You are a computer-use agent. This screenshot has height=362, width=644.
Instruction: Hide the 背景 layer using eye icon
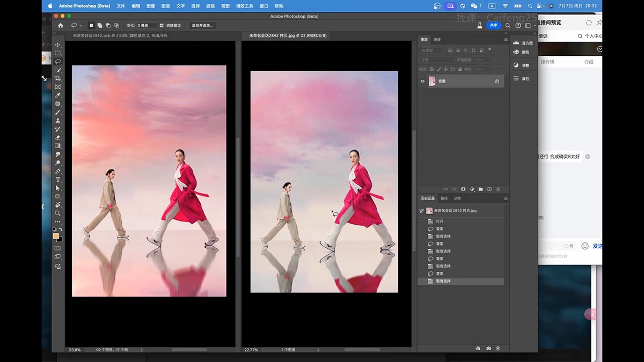[422, 82]
